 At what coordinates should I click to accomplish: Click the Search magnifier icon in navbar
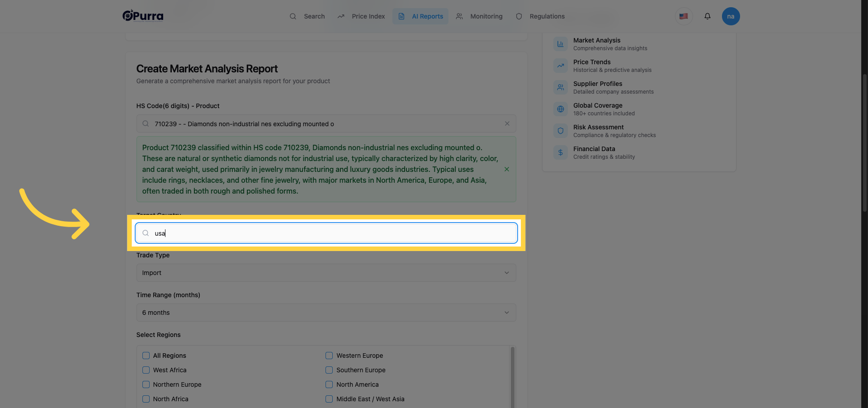pos(293,16)
